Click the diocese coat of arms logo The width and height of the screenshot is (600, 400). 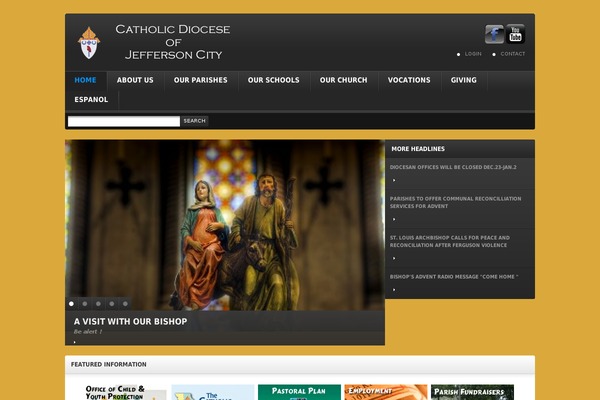tap(89, 42)
